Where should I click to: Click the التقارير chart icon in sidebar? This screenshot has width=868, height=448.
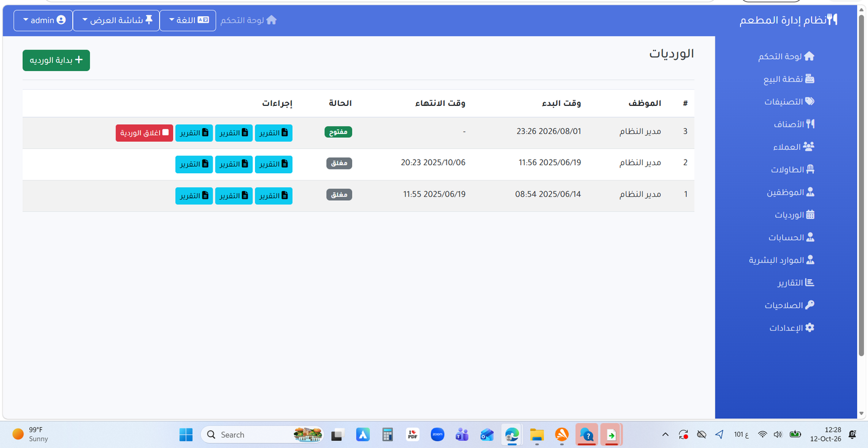tap(809, 282)
